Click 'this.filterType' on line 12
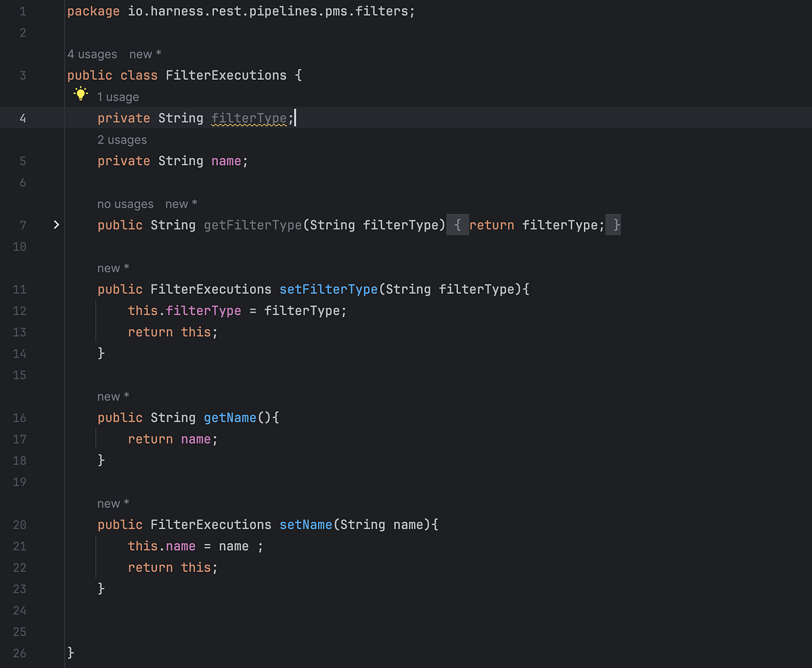Viewport: 812px width, 668px height. (185, 311)
